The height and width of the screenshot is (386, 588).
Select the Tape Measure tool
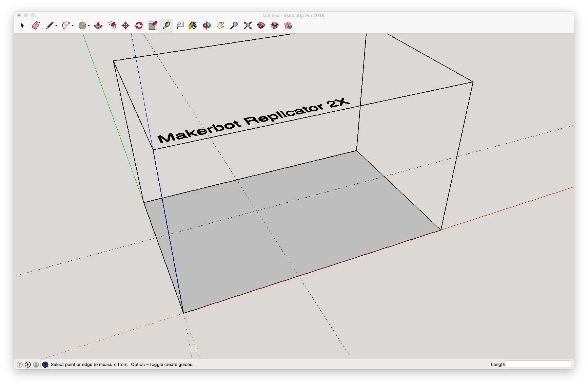[166, 25]
